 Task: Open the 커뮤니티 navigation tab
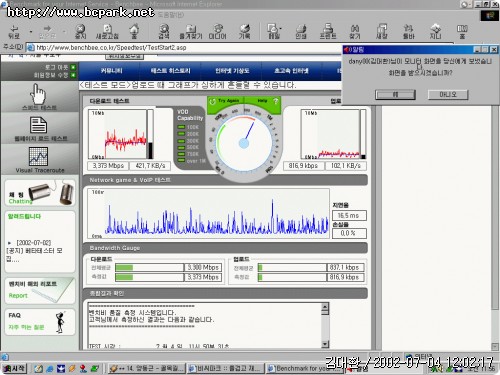(112, 71)
